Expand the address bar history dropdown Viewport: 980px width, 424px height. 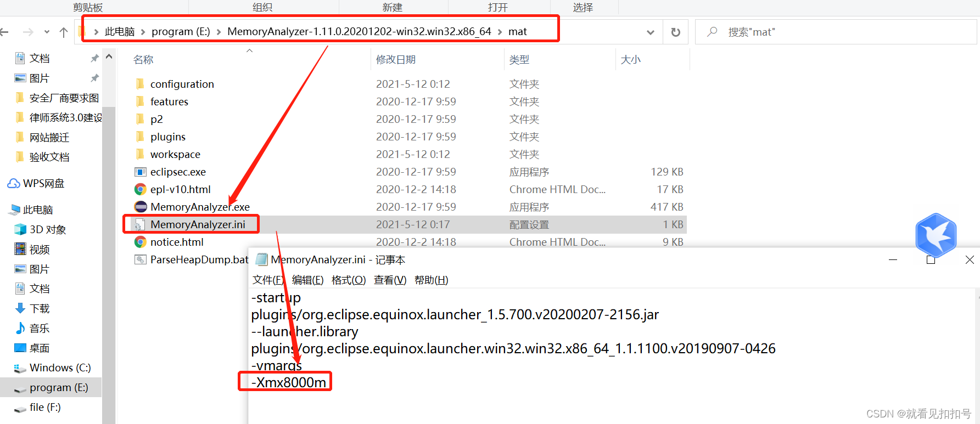[651, 32]
